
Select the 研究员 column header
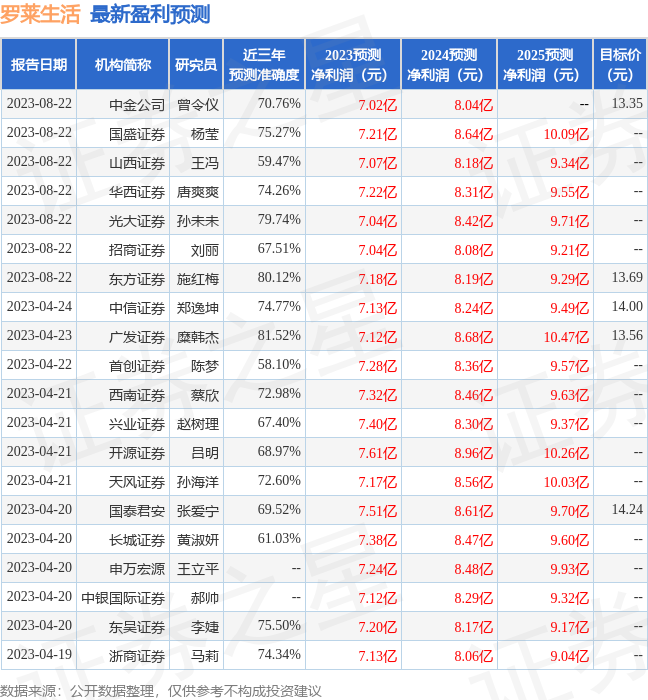(196, 64)
